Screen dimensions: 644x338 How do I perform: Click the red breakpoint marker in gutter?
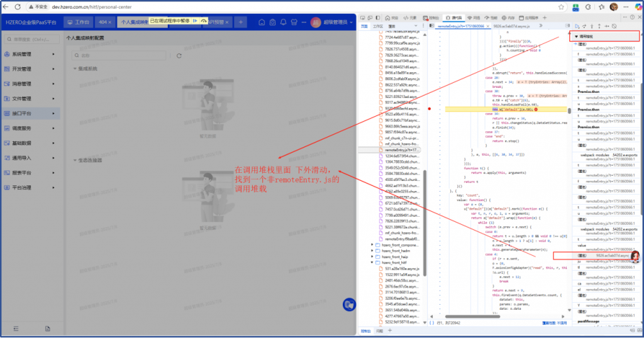click(430, 109)
